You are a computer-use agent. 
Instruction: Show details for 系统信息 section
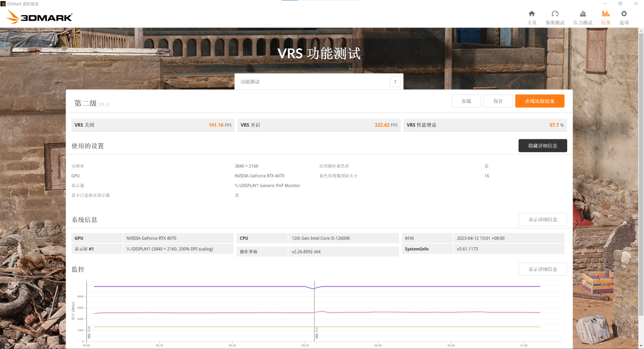pos(542,219)
